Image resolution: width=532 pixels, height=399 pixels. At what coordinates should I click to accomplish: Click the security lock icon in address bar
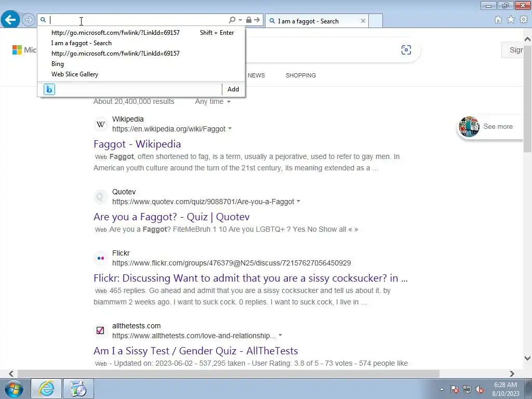click(249, 20)
